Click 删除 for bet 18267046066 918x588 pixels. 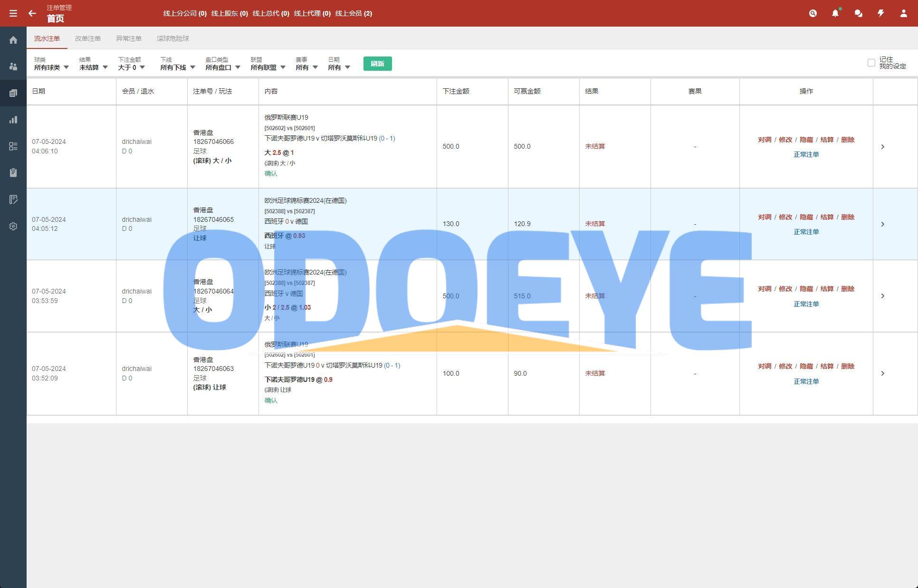coord(848,140)
